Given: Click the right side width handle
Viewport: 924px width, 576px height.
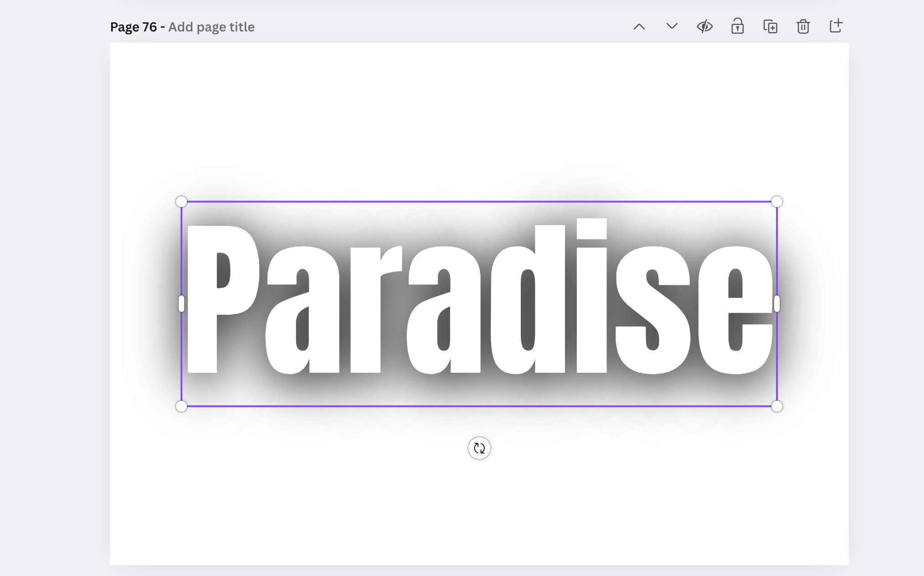Looking at the screenshot, I should (777, 304).
